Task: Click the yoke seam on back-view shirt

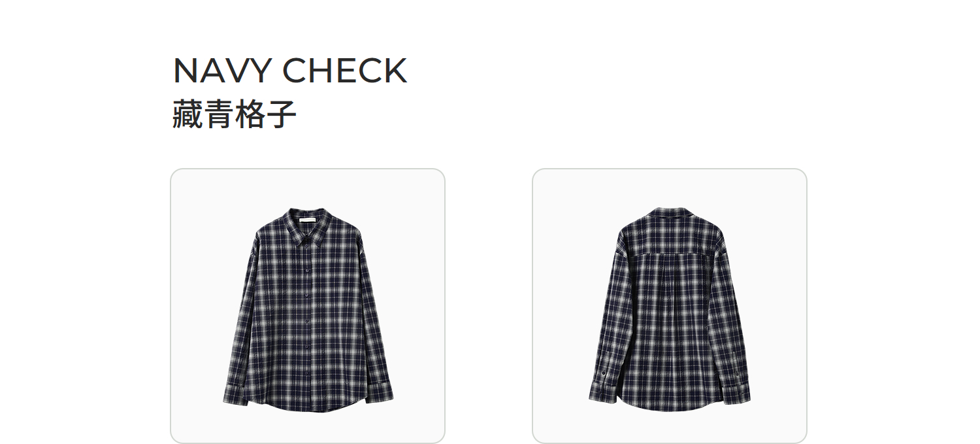Action: [x=670, y=255]
